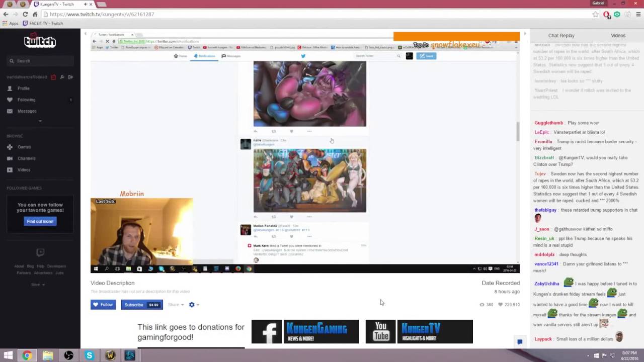644x362 pixels.
Task: Click the YouTube panel icon
Action: pos(380,332)
